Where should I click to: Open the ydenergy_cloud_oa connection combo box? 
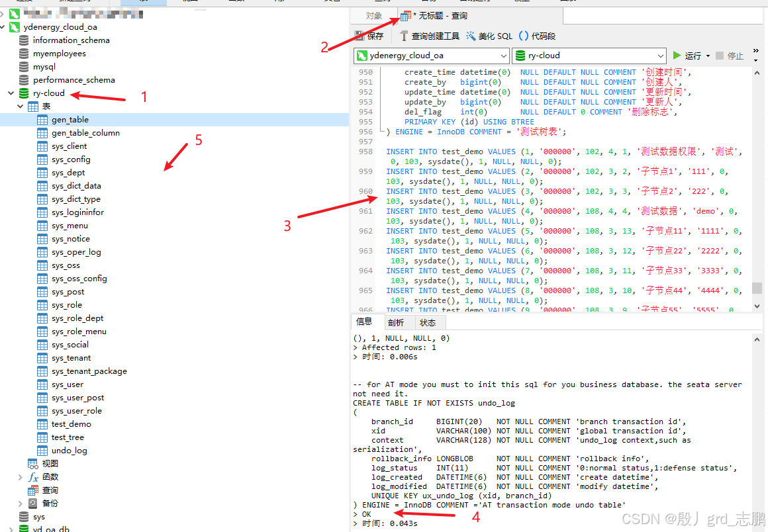pyautogui.click(x=432, y=56)
